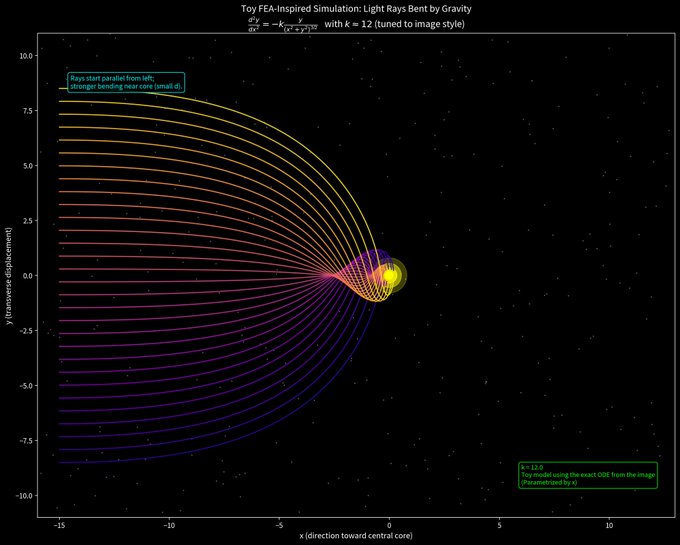Click the y-axis tick label "−10.0"

click(23, 496)
